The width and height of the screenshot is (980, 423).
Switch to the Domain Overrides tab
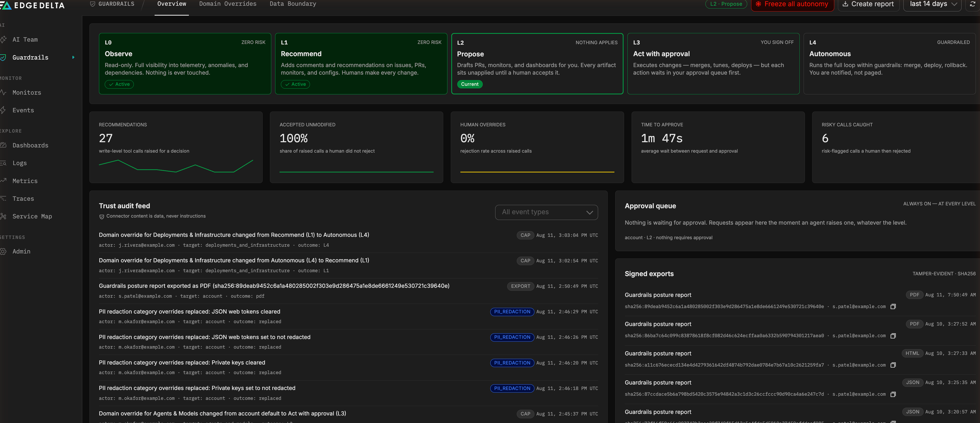(227, 4)
